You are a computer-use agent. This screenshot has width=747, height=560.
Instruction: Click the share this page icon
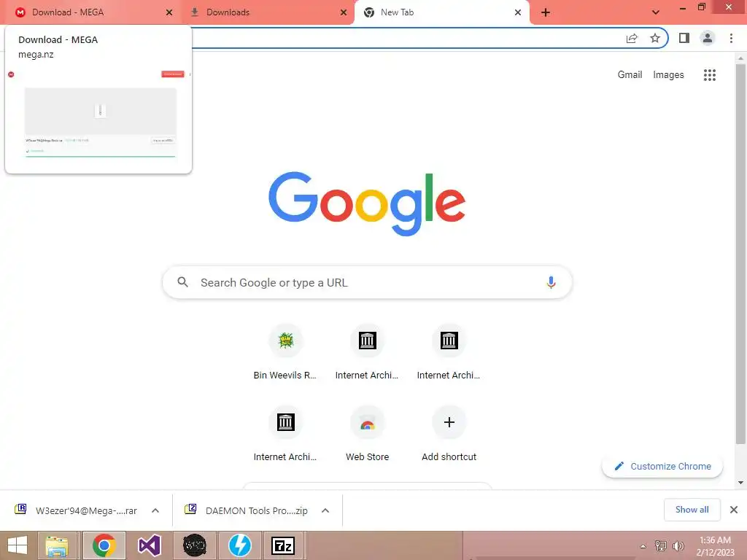[x=632, y=38]
